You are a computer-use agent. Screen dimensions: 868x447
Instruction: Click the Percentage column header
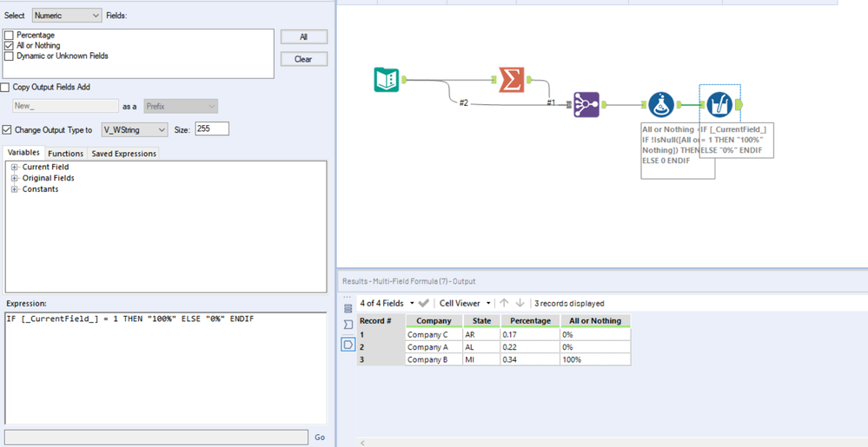530,321
